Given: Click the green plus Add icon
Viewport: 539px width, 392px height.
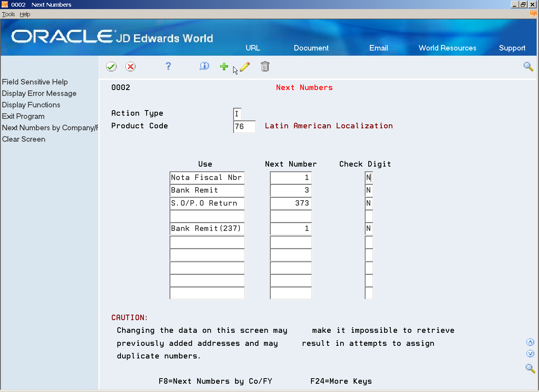Looking at the screenshot, I should [x=224, y=66].
